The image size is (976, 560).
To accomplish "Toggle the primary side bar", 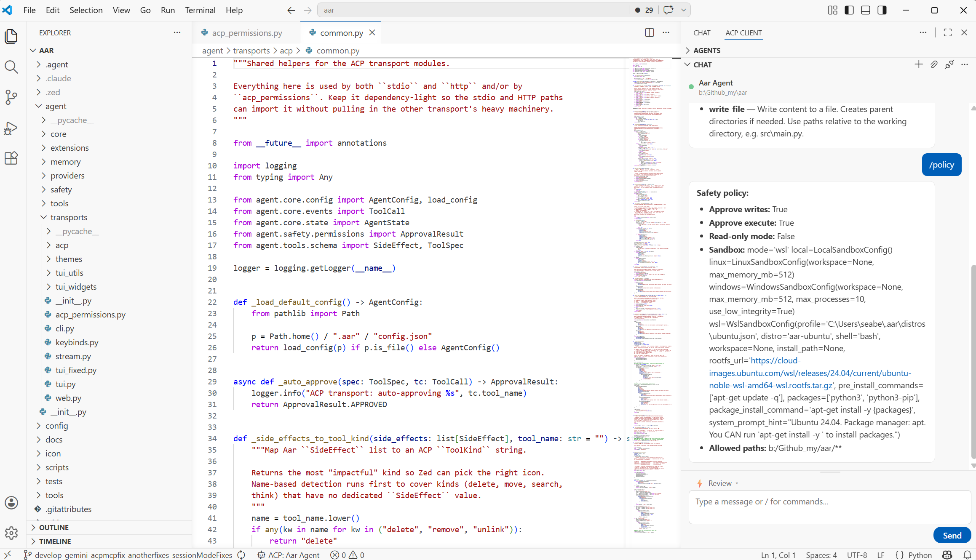I will pyautogui.click(x=849, y=10).
